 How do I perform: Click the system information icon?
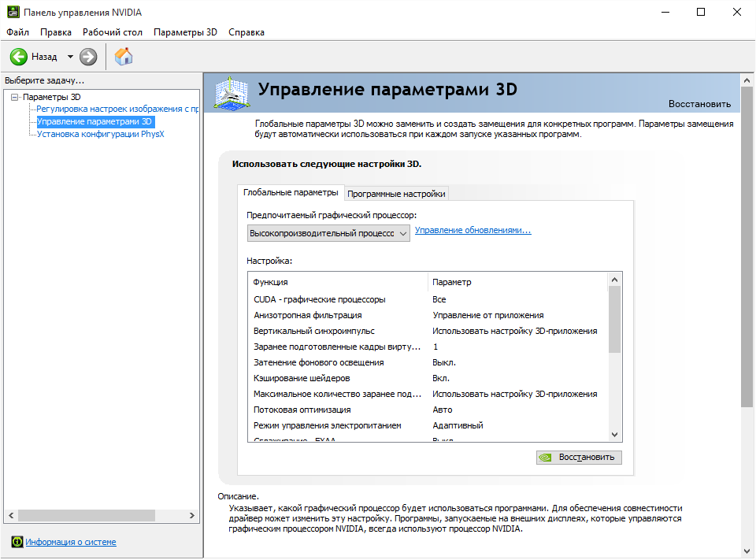(x=17, y=542)
